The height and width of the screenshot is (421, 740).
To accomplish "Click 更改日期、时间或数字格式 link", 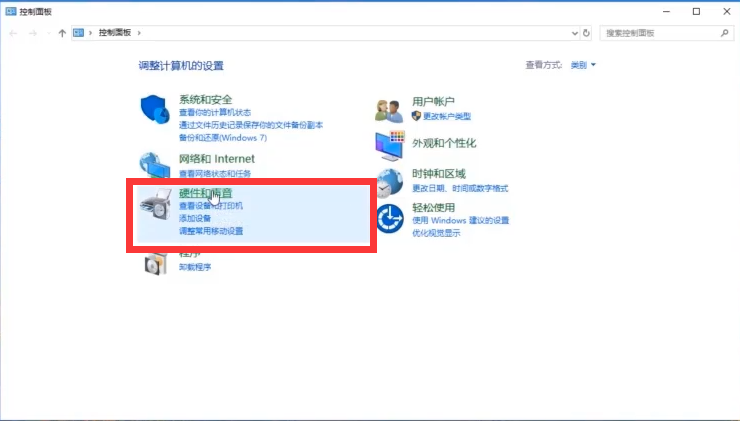I will pyautogui.click(x=460, y=188).
